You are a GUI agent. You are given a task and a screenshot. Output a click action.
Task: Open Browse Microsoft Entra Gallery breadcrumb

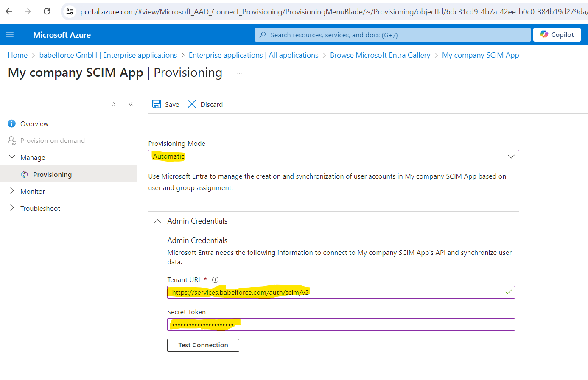click(x=380, y=55)
